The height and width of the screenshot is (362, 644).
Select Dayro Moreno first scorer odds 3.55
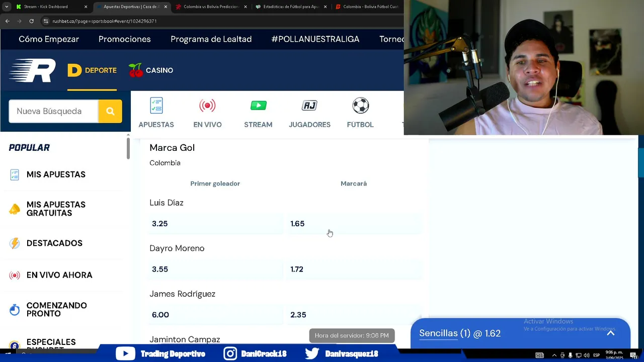point(216,269)
